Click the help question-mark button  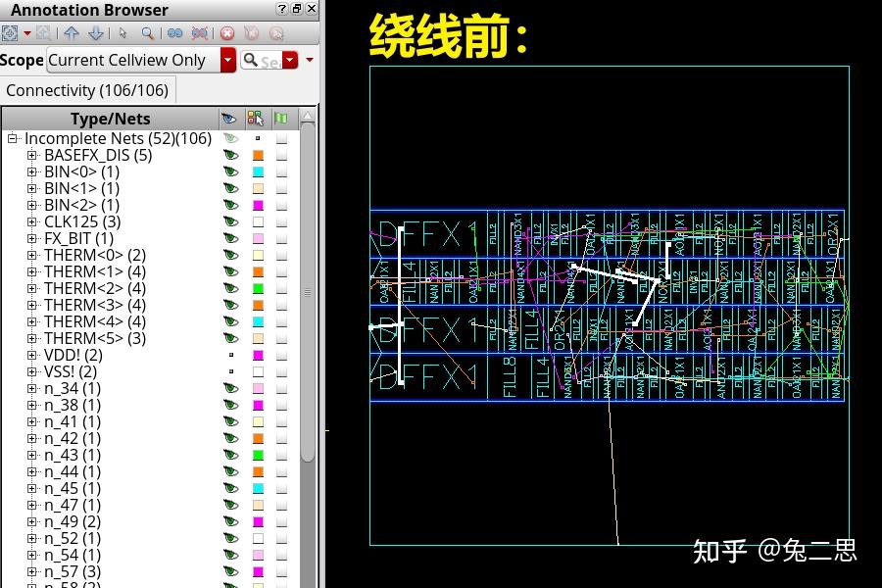283,9
